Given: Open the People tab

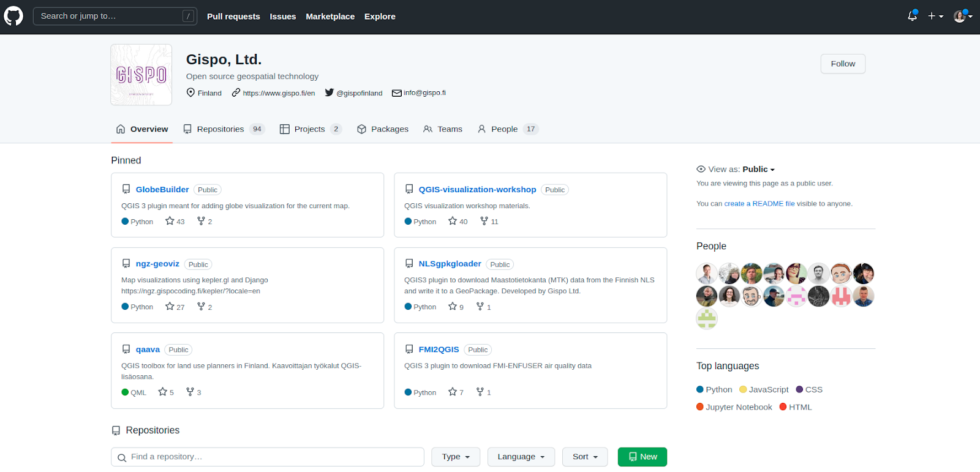Looking at the screenshot, I should click(504, 129).
